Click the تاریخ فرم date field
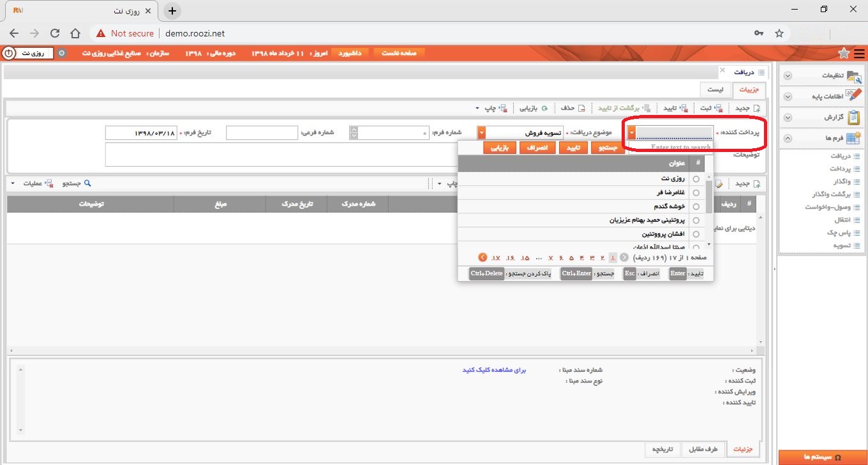Viewport: 868px width, 465px height. coord(140,133)
